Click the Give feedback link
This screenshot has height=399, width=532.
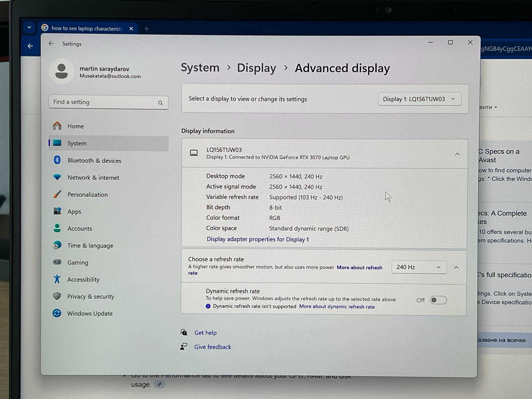(213, 347)
